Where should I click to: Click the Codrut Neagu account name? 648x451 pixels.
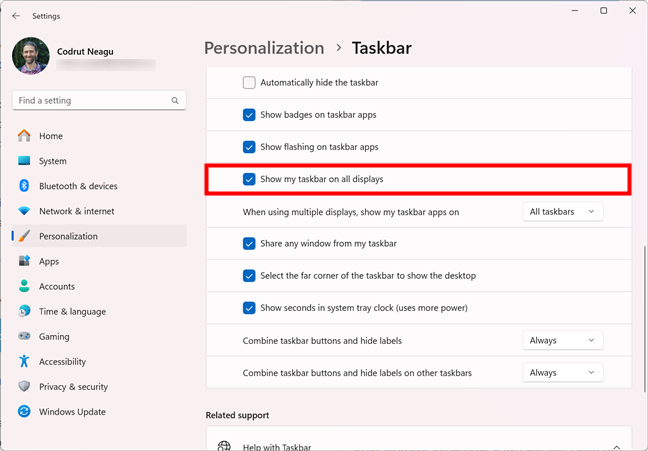tap(85, 51)
